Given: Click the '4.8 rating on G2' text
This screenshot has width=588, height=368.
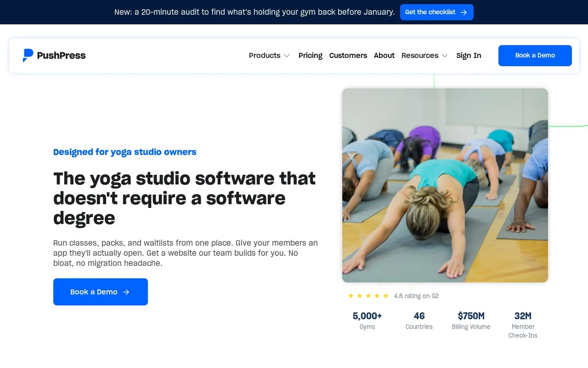Looking at the screenshot, I should point(416,296).
